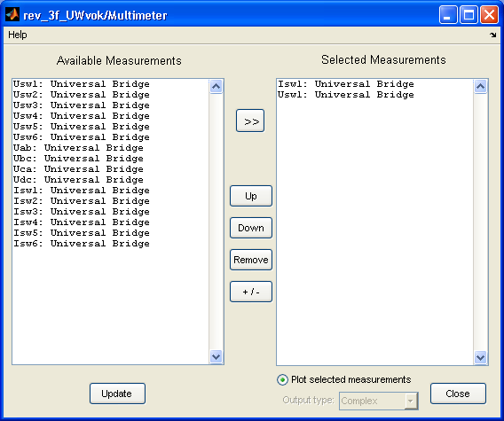Screen dimensions: 504x421
Task: Click the Update button
Action: click(x=117, y=394)
